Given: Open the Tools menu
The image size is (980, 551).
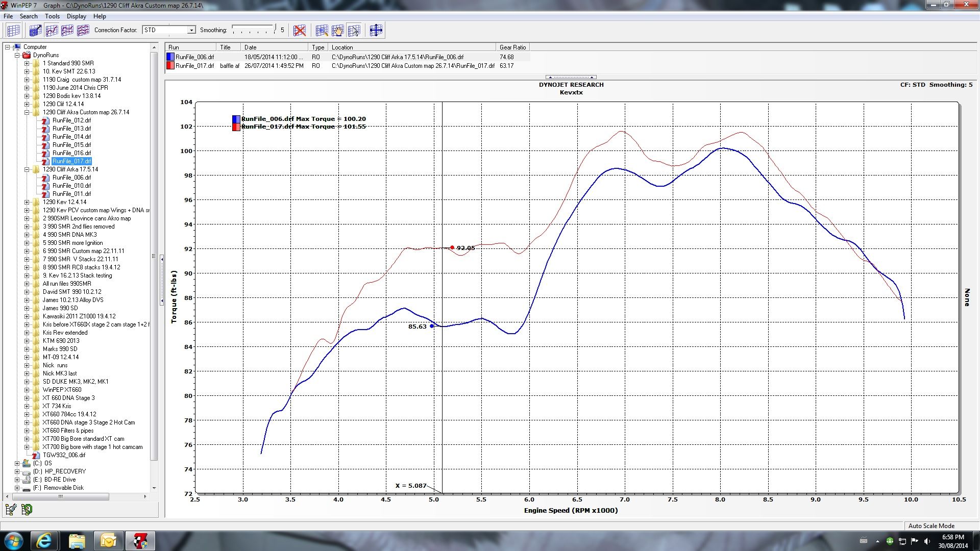Looking at the screenshot, I should point(52,16).
